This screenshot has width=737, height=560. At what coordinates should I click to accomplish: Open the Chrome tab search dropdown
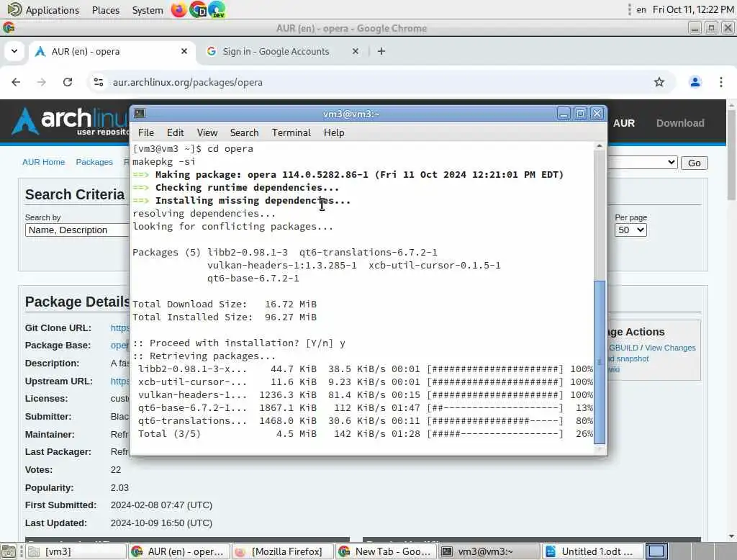(x=14, y=51)
